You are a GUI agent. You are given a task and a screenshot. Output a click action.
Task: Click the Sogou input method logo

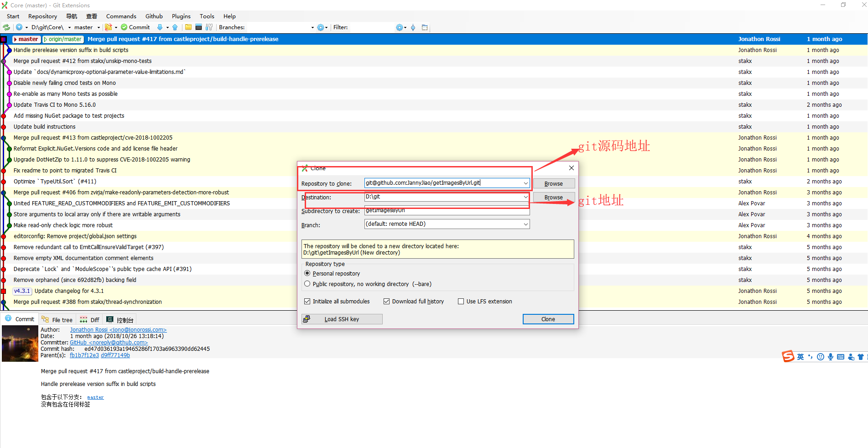click(788, 356)
